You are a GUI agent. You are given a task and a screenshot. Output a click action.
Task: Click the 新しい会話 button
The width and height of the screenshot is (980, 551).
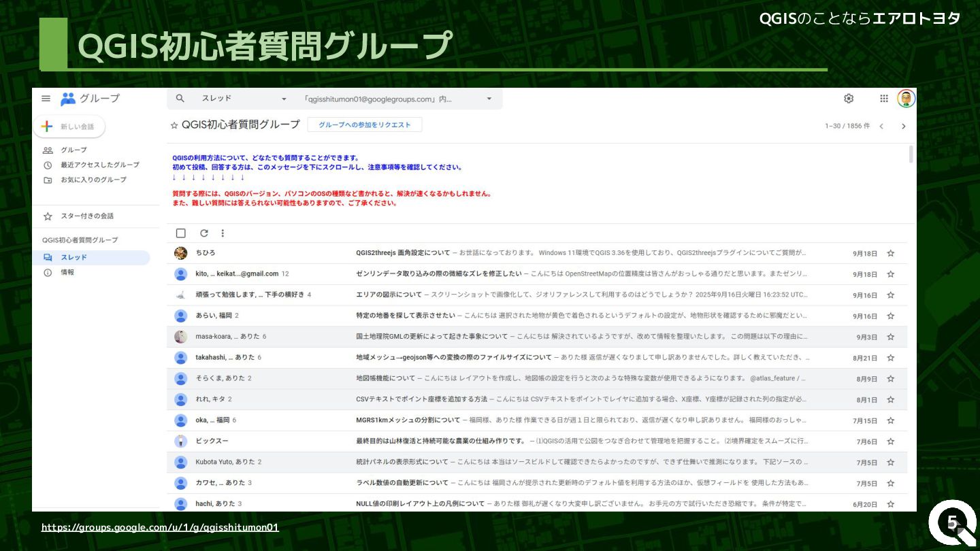[x=69, y=127]
